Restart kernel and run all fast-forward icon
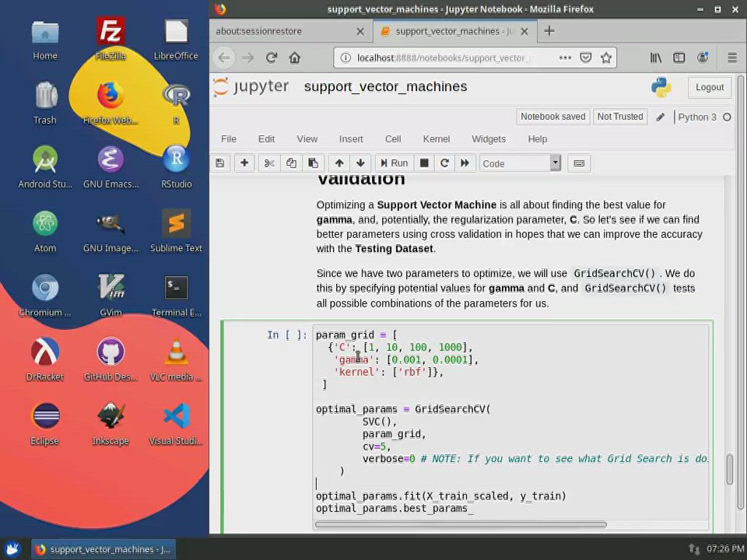This screenshot has width=747, height=560. click(465, 163)
